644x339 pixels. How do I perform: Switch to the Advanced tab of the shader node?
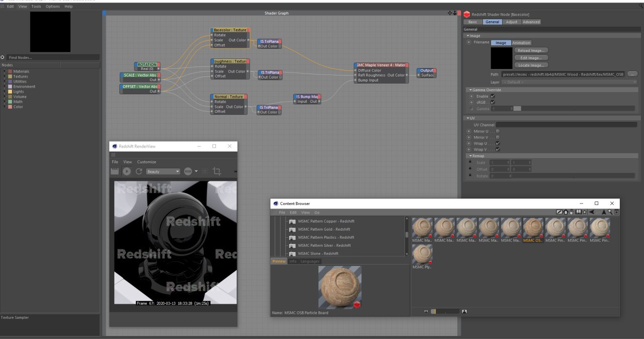pyautogui.click(x=531, y=22)
